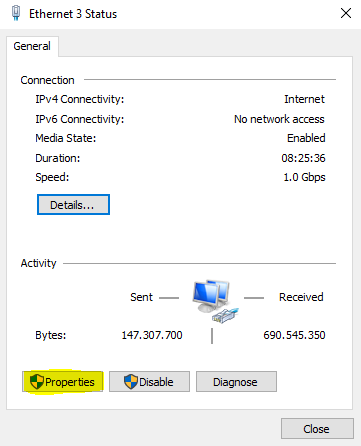Image resolution: width=361 pixels, height=446 pixels.
Task: Open the Details button
Action: tap(73, 205)
